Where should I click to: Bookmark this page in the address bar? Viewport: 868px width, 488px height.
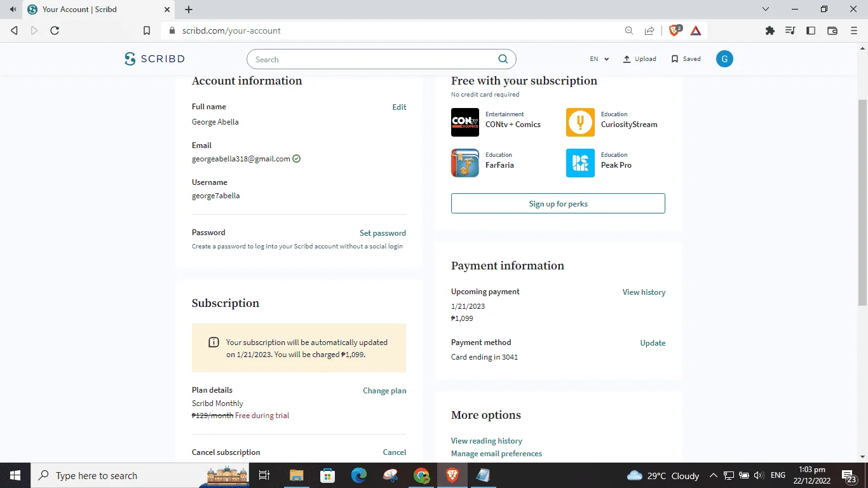click(147, 30)
